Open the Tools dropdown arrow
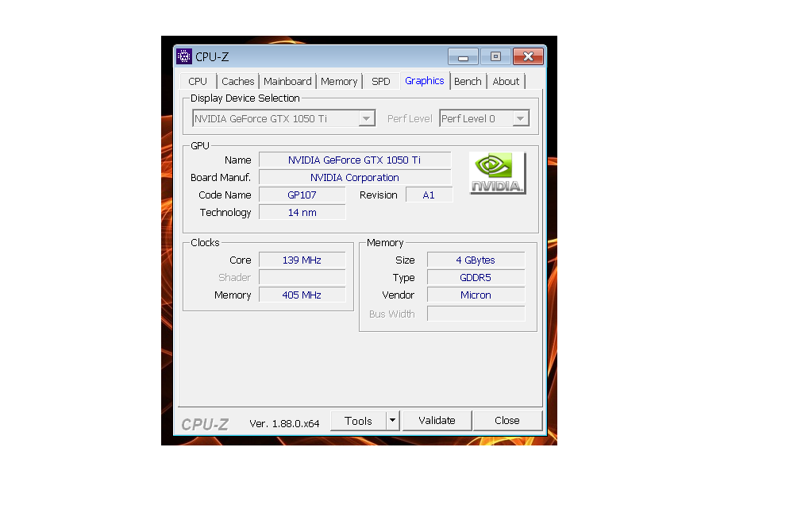 tap(392, 421)
